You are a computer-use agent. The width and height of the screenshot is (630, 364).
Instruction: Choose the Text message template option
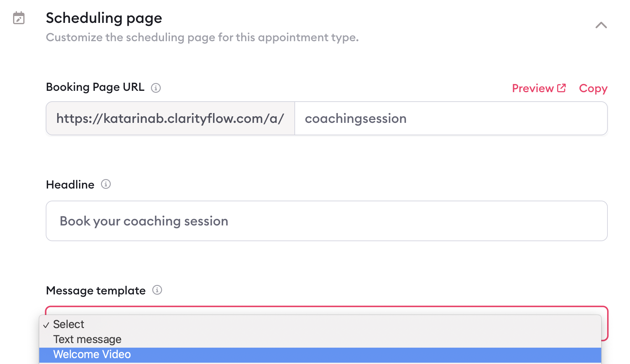point(320,339)
